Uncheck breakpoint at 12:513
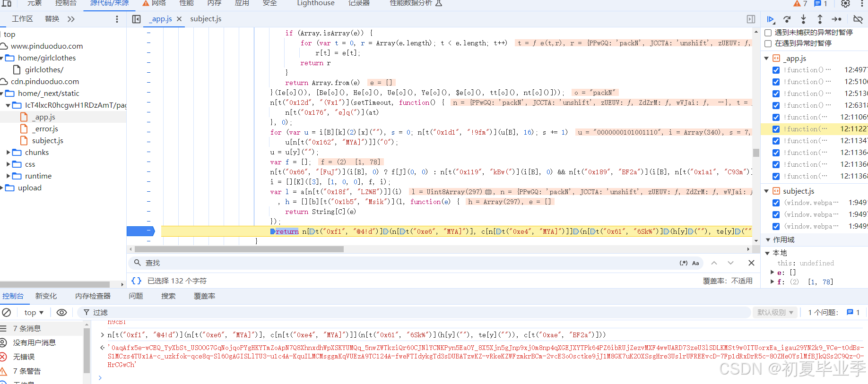Image resolution: width=868 pixels, height=384 pixels. click(x=776, y=94)
